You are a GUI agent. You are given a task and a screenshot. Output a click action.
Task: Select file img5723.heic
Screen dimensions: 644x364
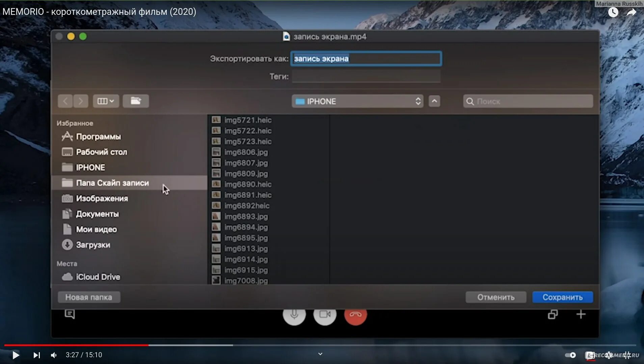[x=248, y=142]
